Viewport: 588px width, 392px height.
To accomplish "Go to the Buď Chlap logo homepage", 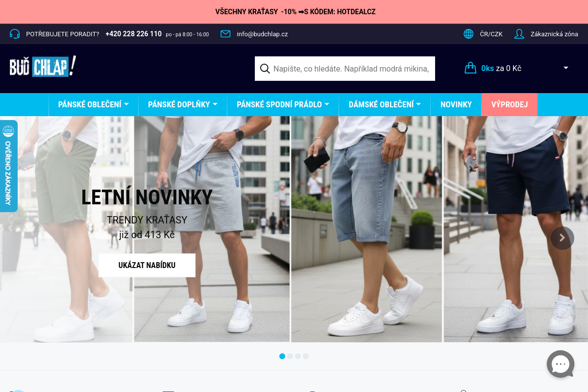I will pos(43,67).
